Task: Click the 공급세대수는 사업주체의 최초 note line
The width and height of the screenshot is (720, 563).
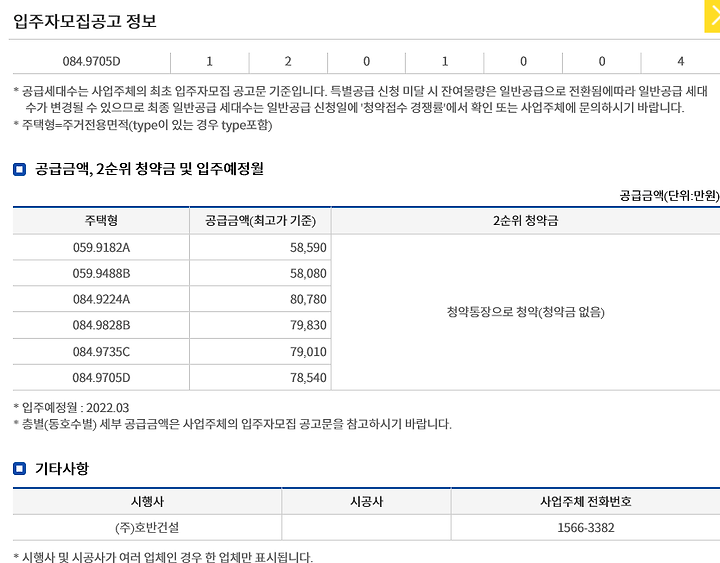Action: (360, 99)
